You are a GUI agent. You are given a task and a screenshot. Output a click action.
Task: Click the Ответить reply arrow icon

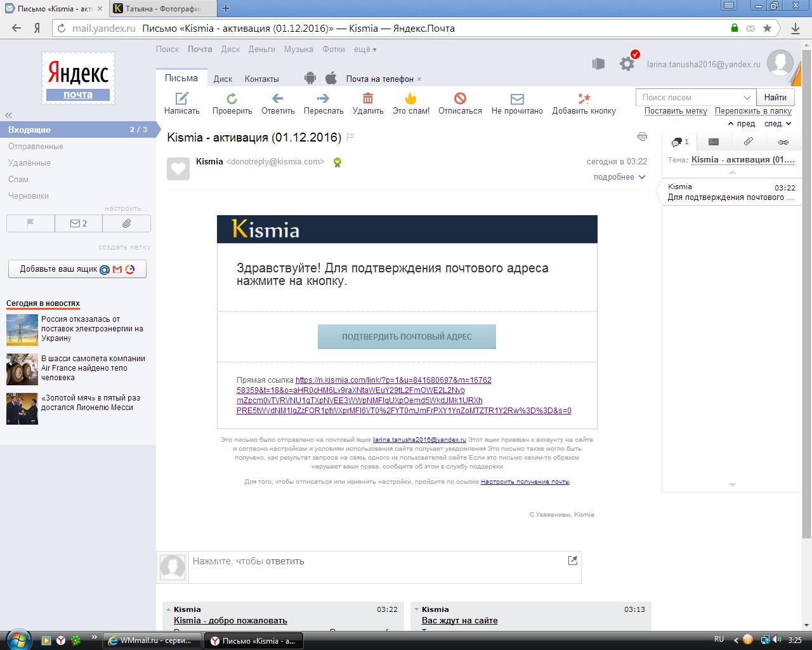(x=277, y=98)
